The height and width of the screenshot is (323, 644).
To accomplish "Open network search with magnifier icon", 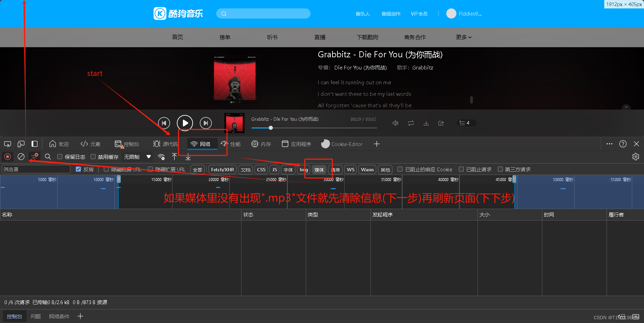I will (48, 156).
